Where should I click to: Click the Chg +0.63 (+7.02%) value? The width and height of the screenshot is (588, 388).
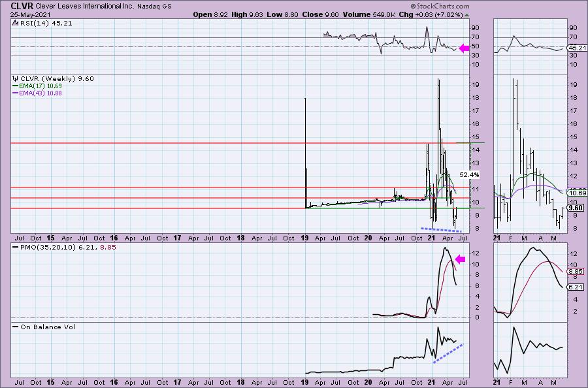(x=431, y=14)
